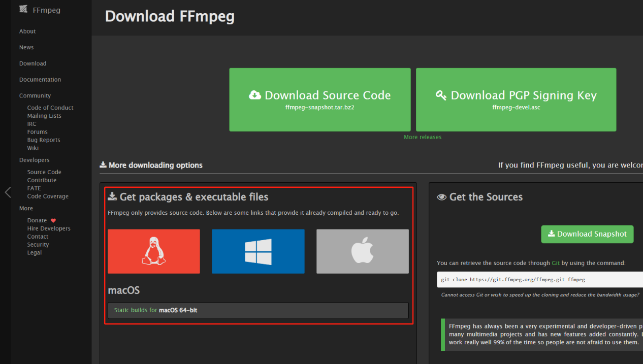Select the Windows logo tile

258,251
